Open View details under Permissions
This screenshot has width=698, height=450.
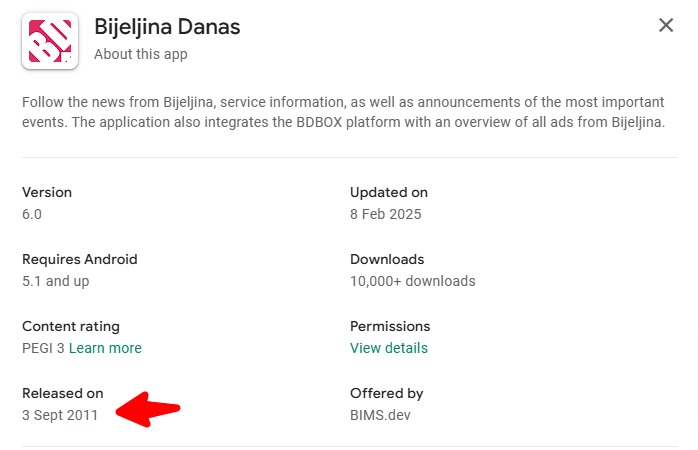(389, 348)
